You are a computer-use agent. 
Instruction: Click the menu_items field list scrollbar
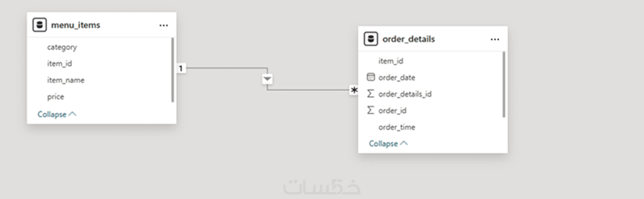click(172, 70)
